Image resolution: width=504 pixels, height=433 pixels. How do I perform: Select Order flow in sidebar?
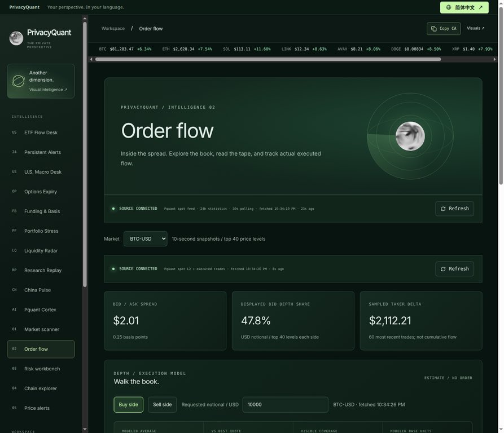[41, 349]
